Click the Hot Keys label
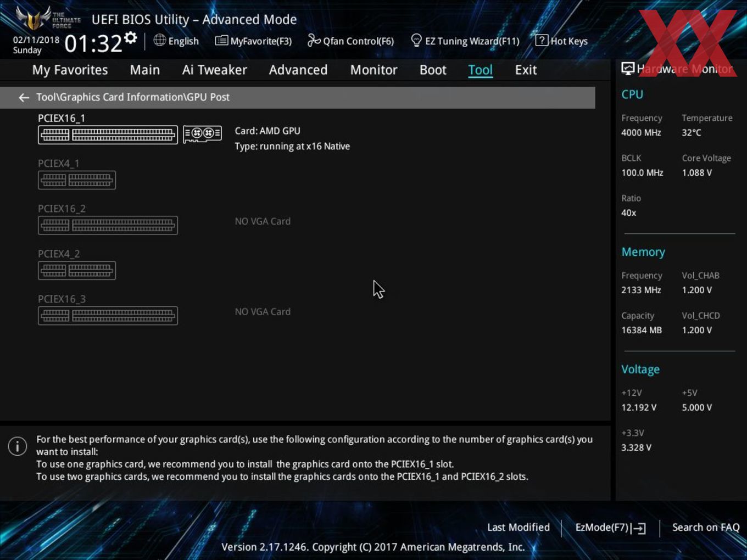This screenshot has width=747, height=560. pos(569,41)
